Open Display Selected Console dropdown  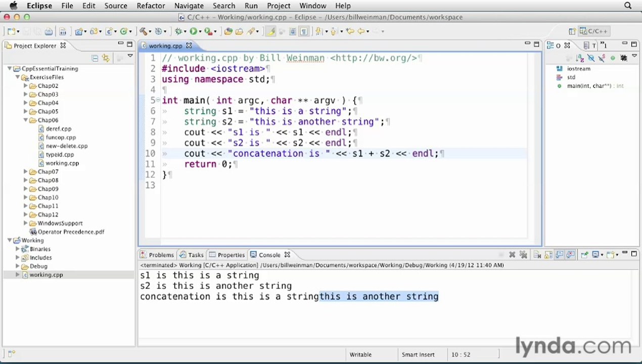(x=602, y=255)
